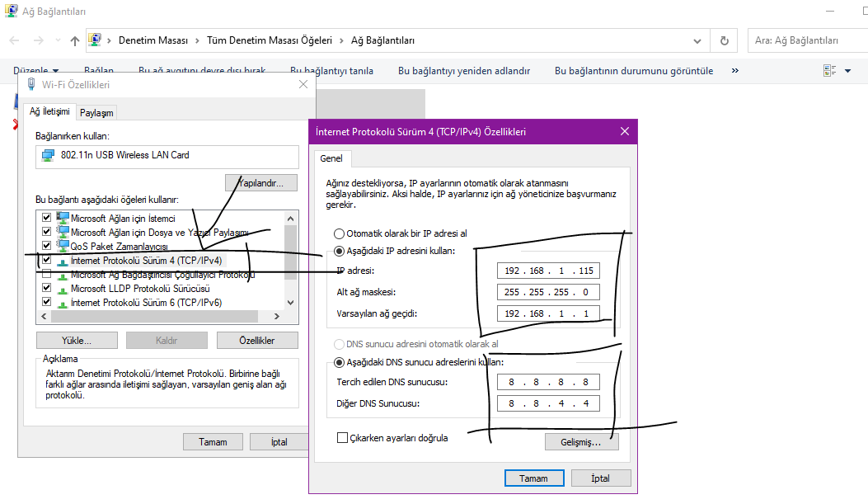Switch to the Ağ İletişimi tab
The width and height of the screenshot is (868, 504).
coord(49,111)
